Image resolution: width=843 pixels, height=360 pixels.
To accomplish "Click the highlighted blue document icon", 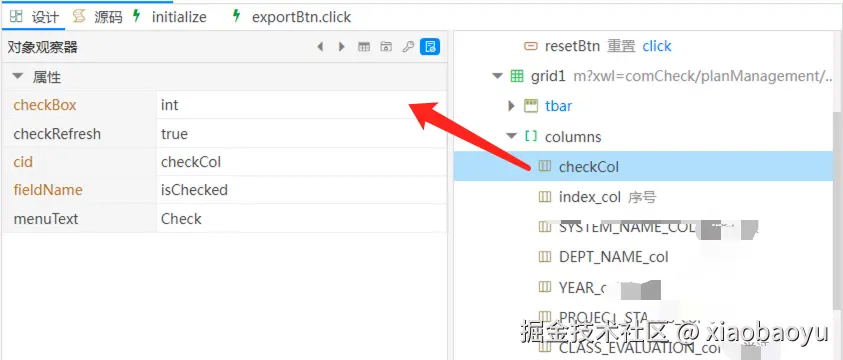I will tap(430, 47).
